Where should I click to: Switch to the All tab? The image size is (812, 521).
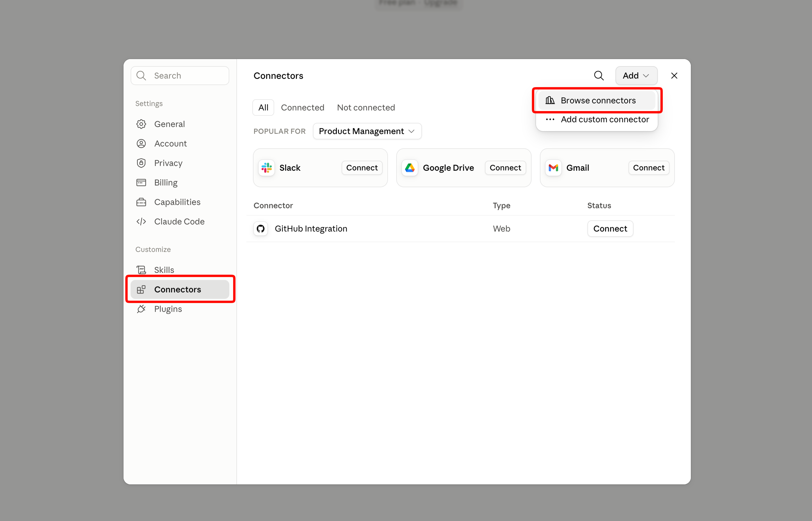[263, 108]
